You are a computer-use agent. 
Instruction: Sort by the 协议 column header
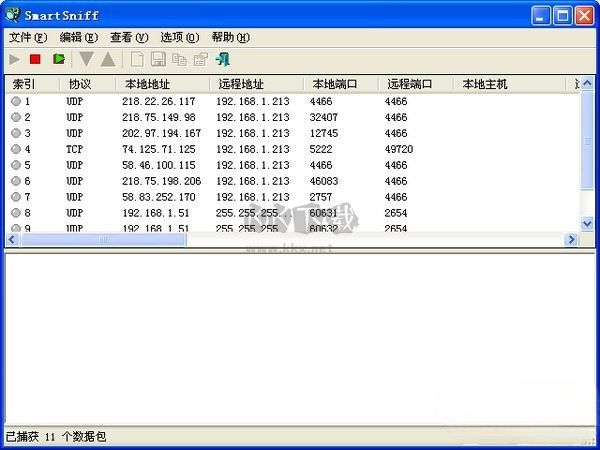(88, 84)
